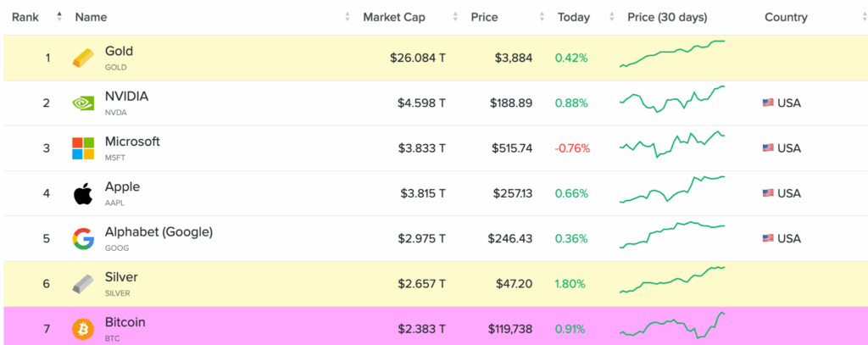Click the Price (30 days) header
The height and width of the screenshot is (345, 868).
667,17
